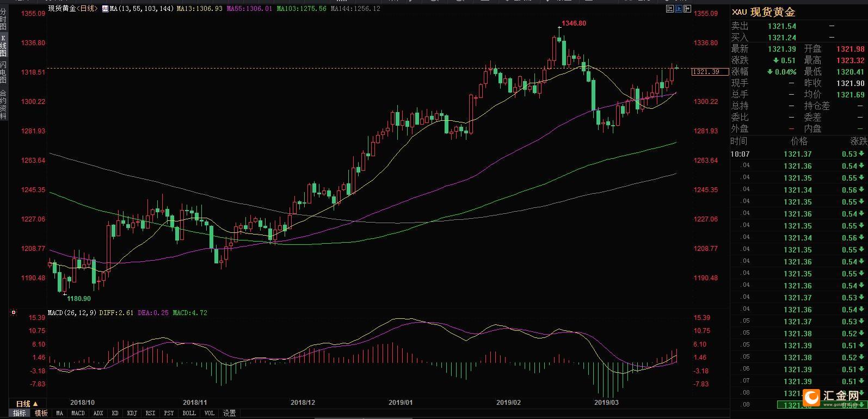The image size is (868, 419).
Task: Click the MACD panel red circle icon
Action: 14,313
